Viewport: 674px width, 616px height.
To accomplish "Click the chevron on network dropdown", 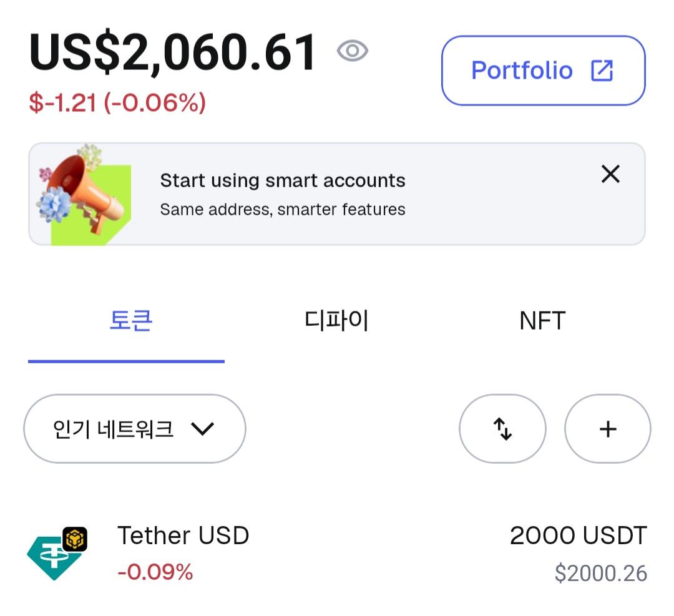I will [x=202, y=429].
